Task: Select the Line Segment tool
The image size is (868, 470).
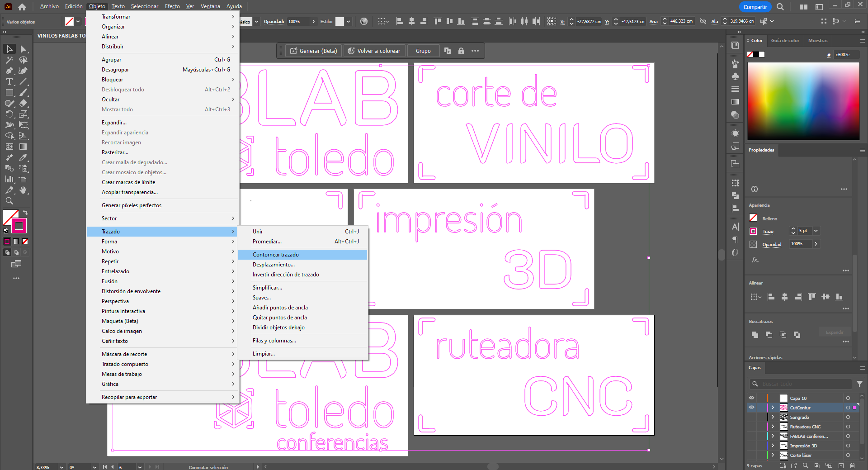Action: [x=24, y=81]
